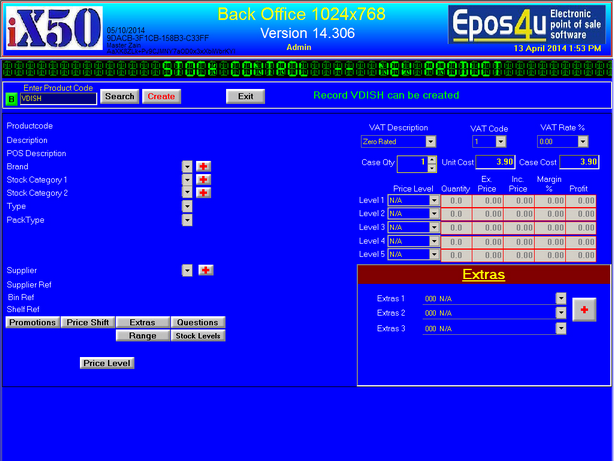Click the red Create button

[161, 96]
